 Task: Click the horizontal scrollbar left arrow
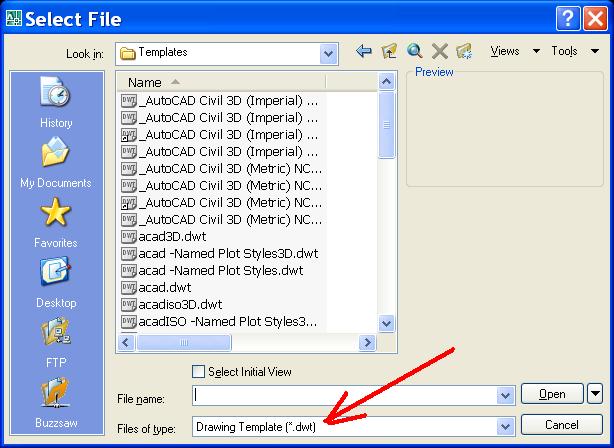[x=126, y=343]
